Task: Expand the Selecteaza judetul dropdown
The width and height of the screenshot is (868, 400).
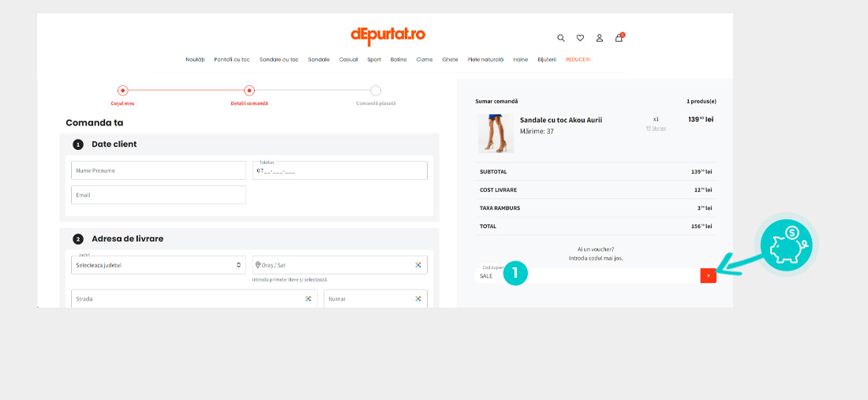Action: coord(158,265)
